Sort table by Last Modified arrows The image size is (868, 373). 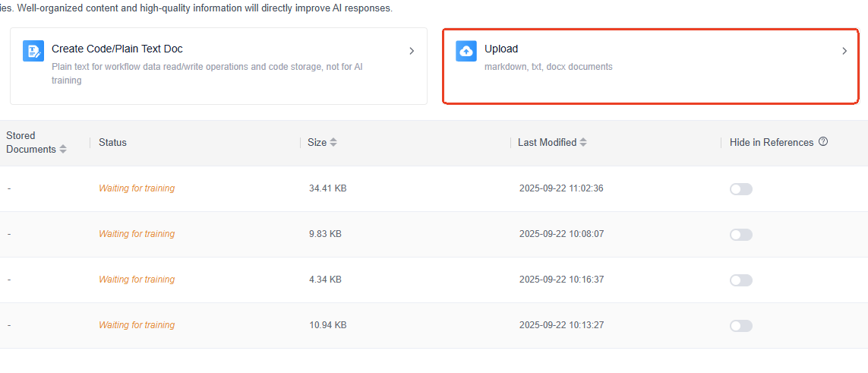coord(583,143)
